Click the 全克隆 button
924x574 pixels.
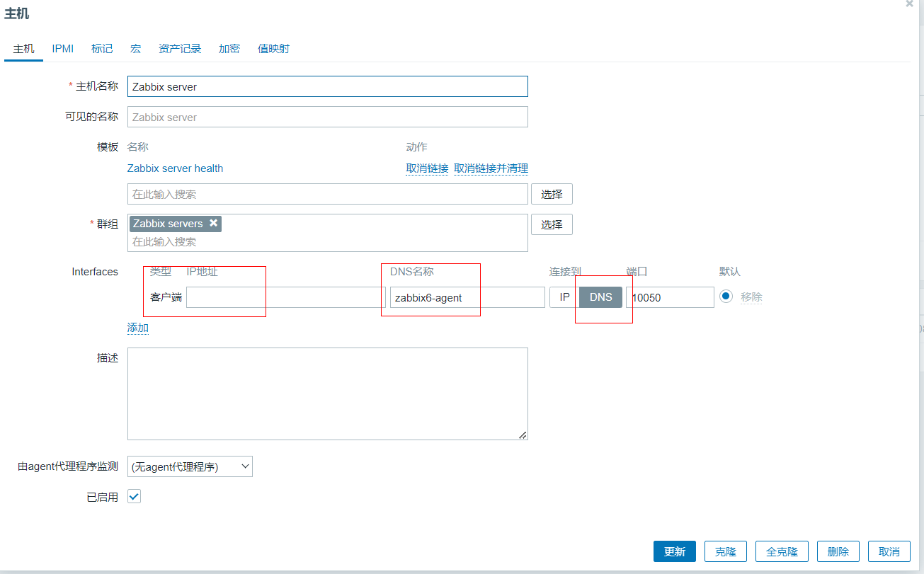tap(782, 551)
